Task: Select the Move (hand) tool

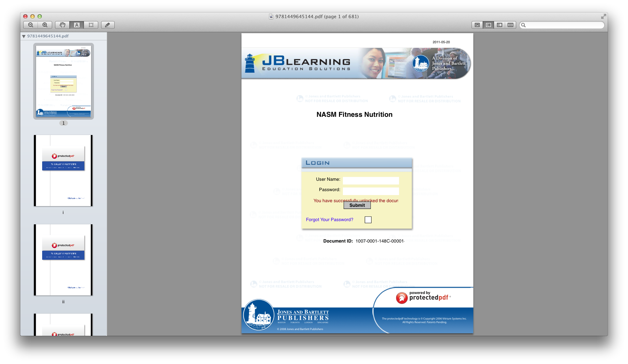Action: 63,25
